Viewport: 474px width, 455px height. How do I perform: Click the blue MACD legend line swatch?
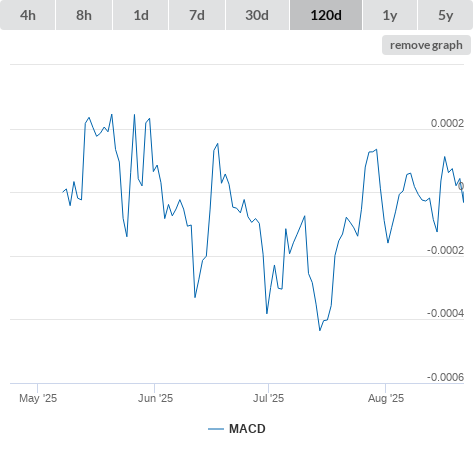pos(216,429)
